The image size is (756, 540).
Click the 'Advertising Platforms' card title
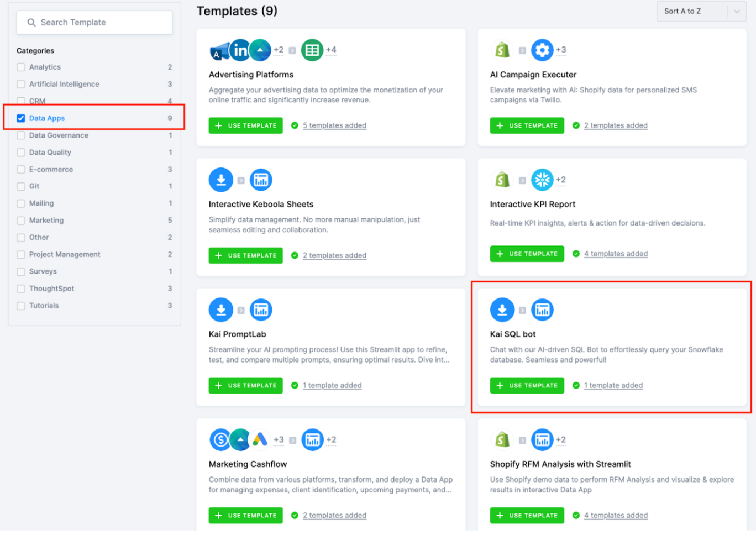[x=251, y=75]
